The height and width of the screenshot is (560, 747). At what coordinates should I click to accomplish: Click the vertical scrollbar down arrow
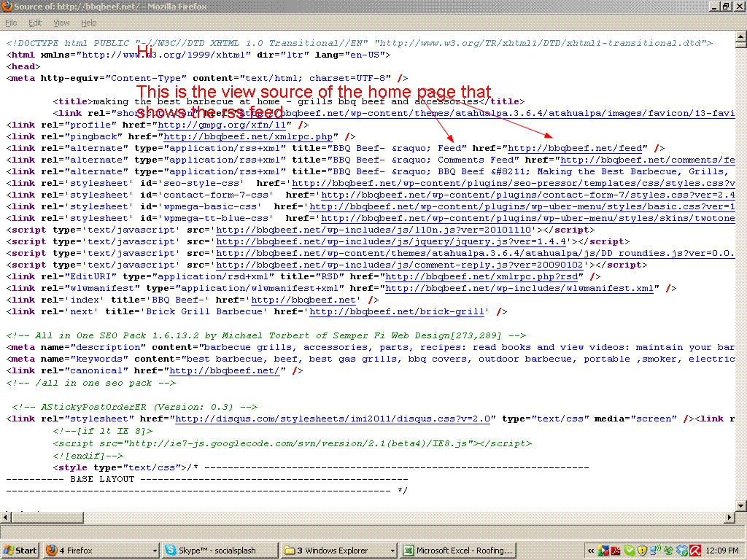pos(741,506)
